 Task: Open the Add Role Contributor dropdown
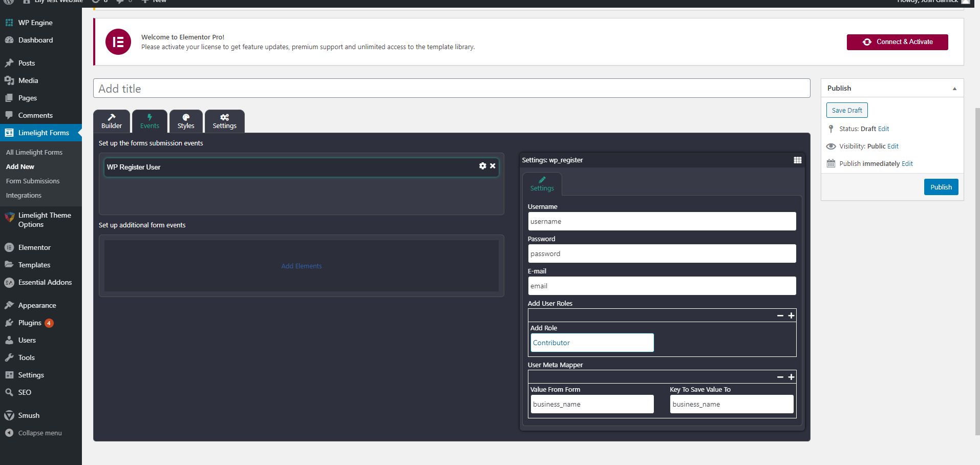point(592,343)
